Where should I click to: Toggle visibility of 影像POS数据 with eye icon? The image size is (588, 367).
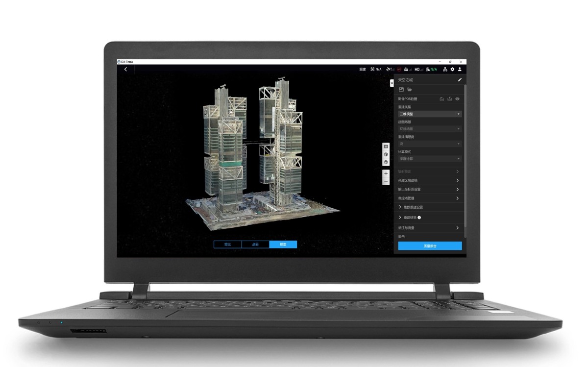pyautogui.click(x=457, y=98)
